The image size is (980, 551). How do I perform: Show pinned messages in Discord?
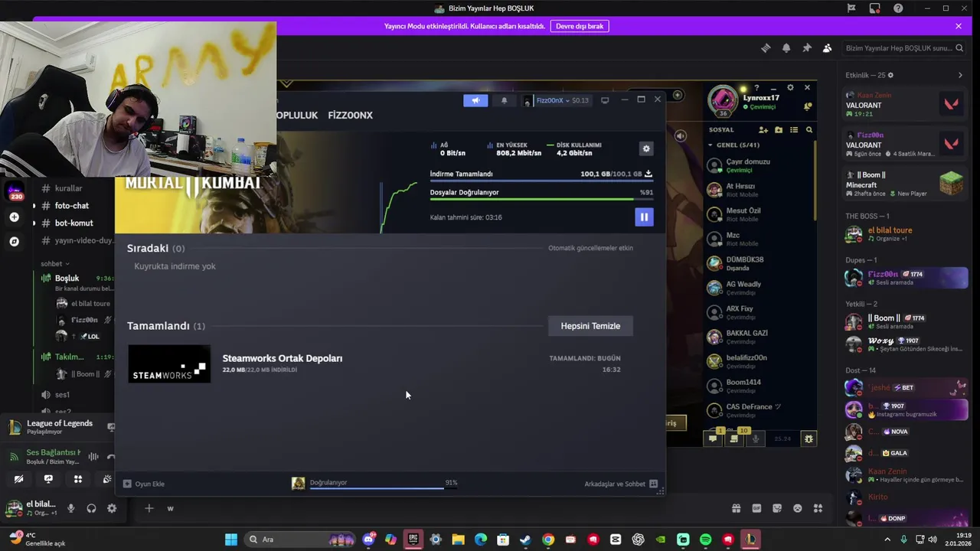click(807, 48)
